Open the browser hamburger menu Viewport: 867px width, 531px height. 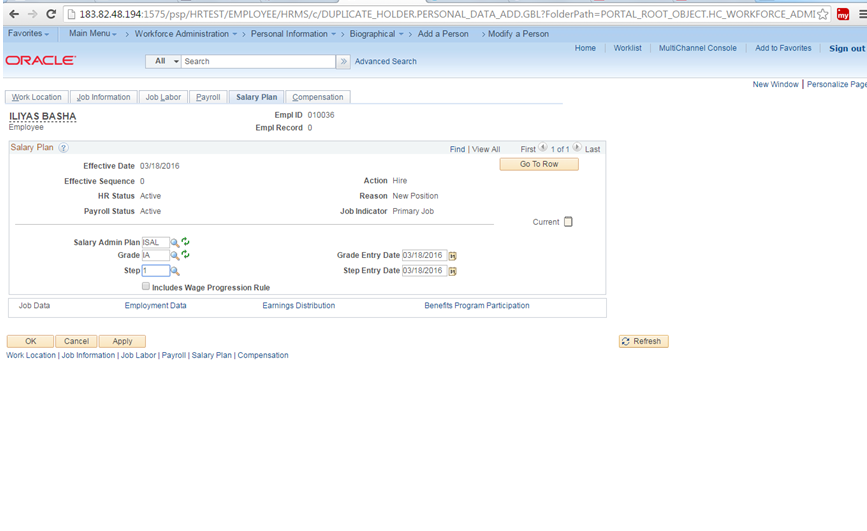[863, 14]
